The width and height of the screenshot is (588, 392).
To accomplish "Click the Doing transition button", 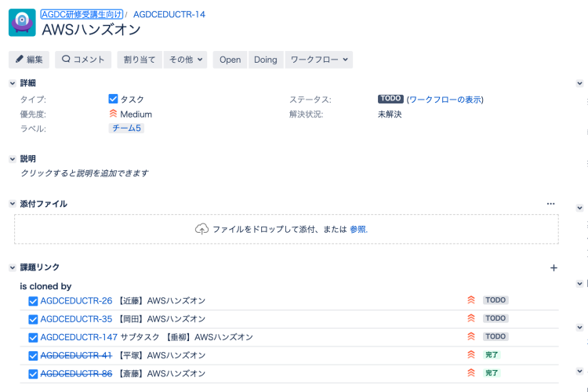I will [266, 60].
